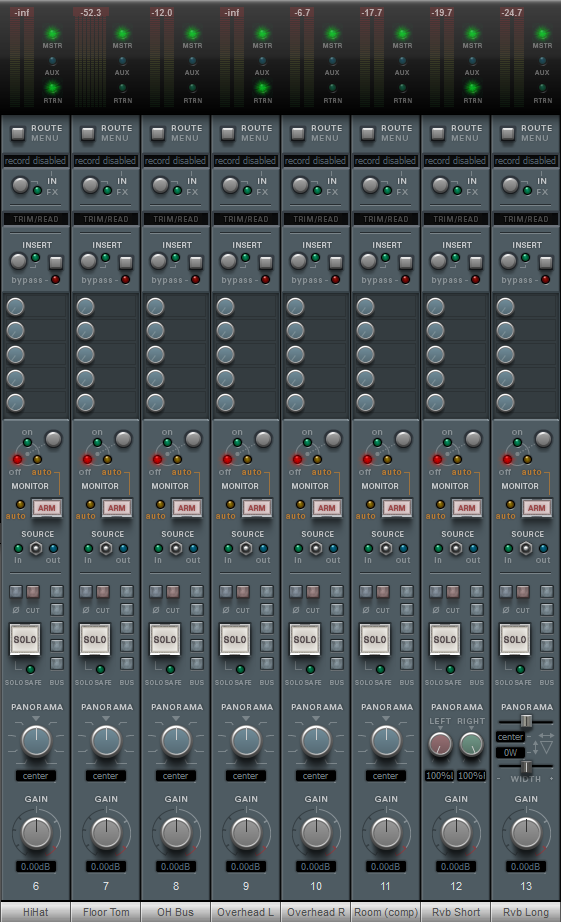
Task: Open TRIM/READ automation mode on Overhead R
Action: [316, 219]
